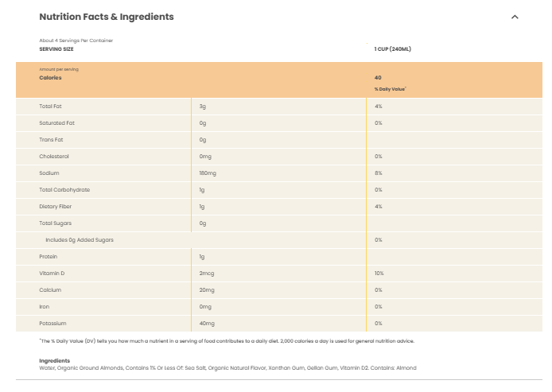Click the Daily Value footnote text
The height and width of the screenshot is (392, 552).
[227, 341]
